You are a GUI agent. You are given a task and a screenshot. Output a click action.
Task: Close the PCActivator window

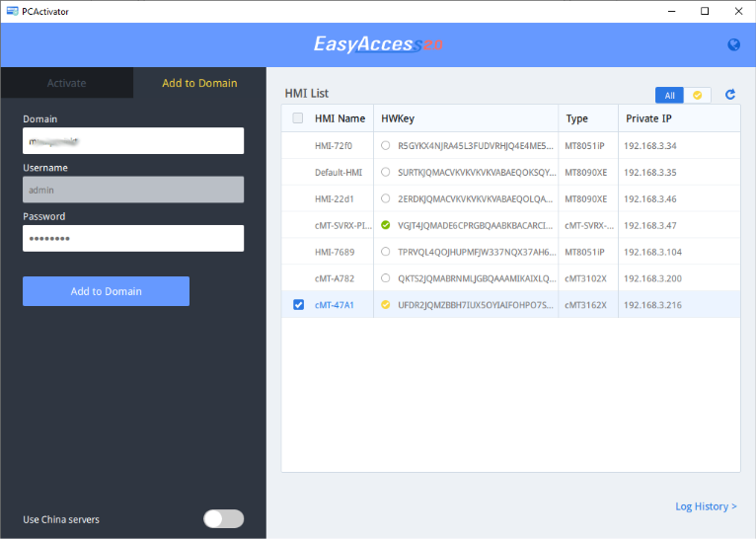click(x=738, y=11)
